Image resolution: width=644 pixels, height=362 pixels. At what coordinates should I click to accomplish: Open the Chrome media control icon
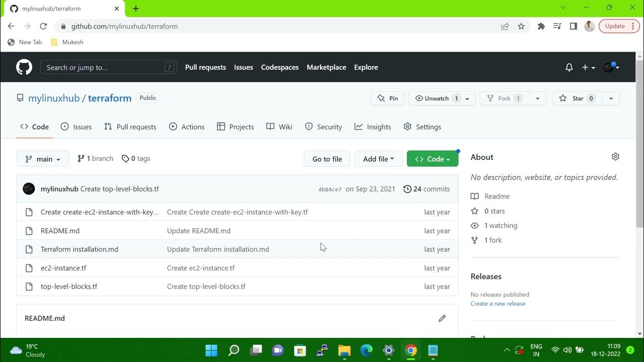[557, 26]
